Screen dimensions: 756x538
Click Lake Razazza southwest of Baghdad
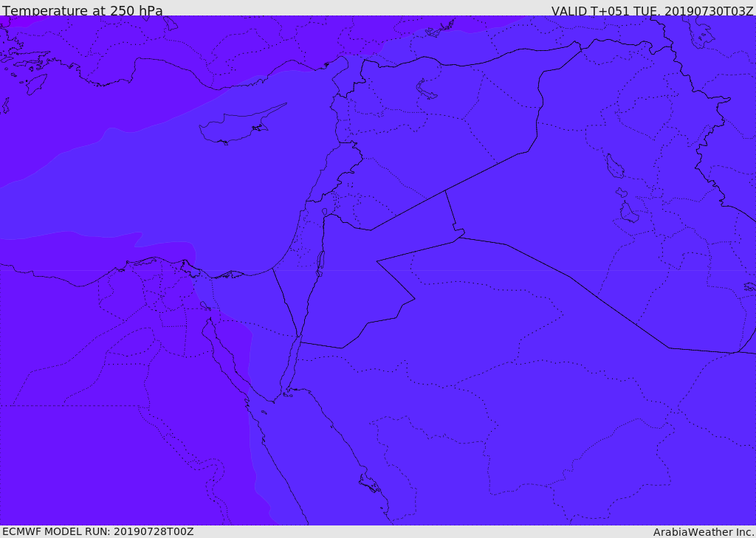[629, 213]
